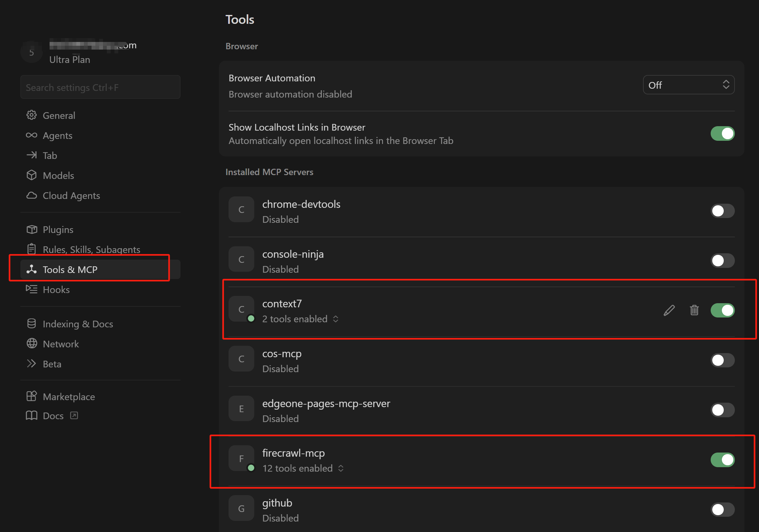
Task: Open the Hooks settings section
Action: click(x=56, y=290)
